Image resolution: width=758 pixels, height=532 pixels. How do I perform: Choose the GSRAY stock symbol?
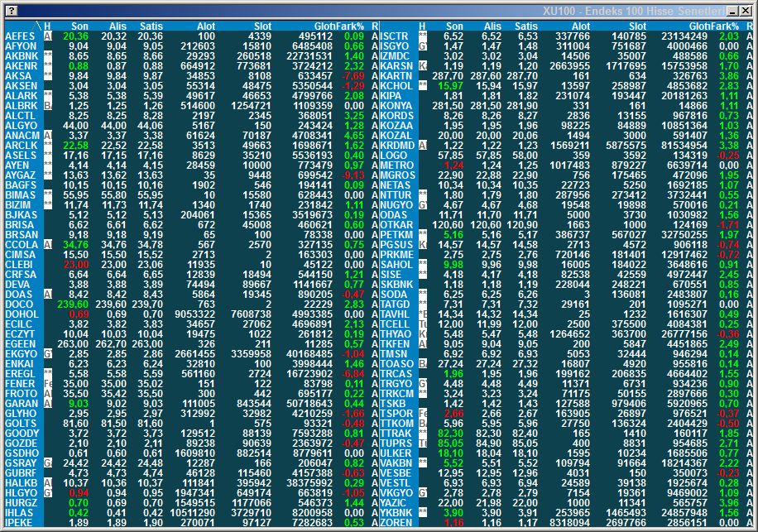tap(21, 463)
